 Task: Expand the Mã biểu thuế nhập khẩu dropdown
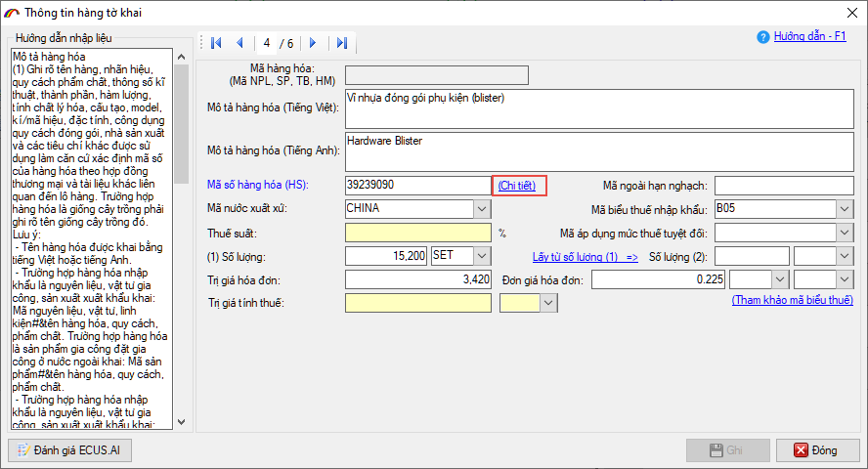(844, 208)
